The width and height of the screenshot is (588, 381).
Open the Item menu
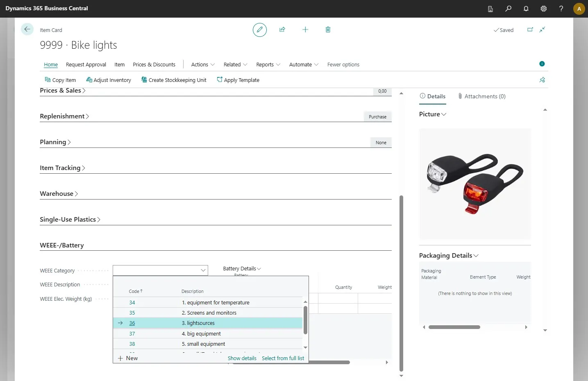(x=119, y=64)
